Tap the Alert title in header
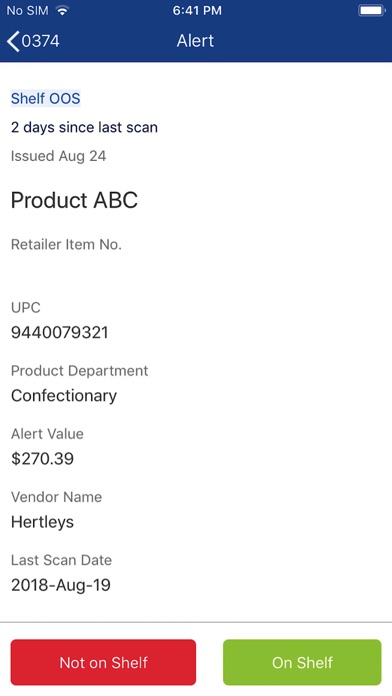This screenshot has height=696, width=392. pyautogui.click(x=195, y=41)
